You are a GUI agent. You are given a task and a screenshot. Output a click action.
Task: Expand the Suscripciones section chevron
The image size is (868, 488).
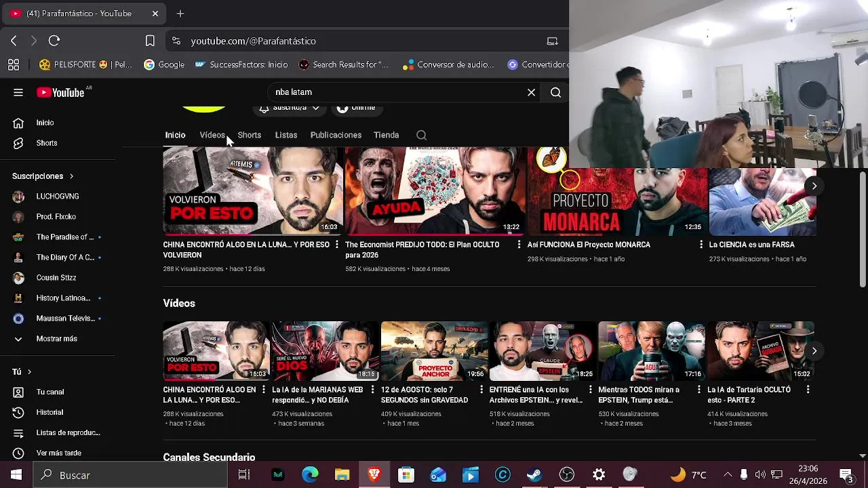click(71, 176)
